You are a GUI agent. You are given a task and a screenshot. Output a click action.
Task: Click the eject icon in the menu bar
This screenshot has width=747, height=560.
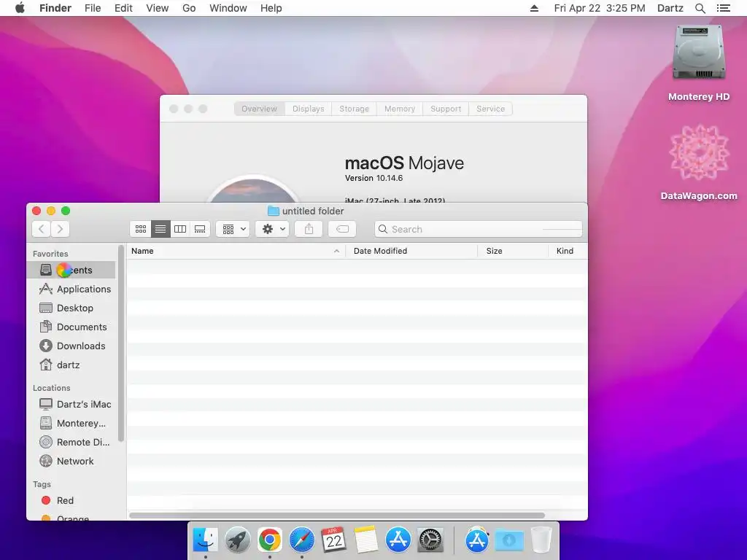tap(534, 8)
